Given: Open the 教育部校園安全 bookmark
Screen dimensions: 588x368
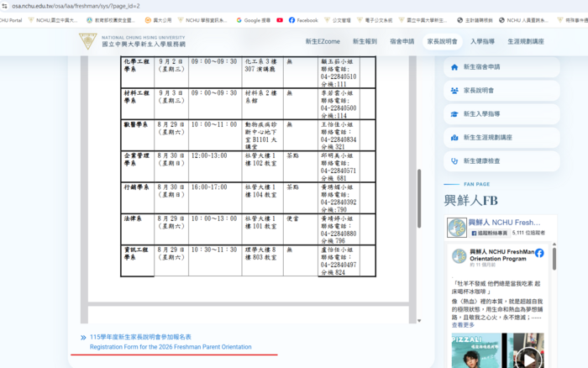Looking at the screenshot, I should (x=111, y=20).
